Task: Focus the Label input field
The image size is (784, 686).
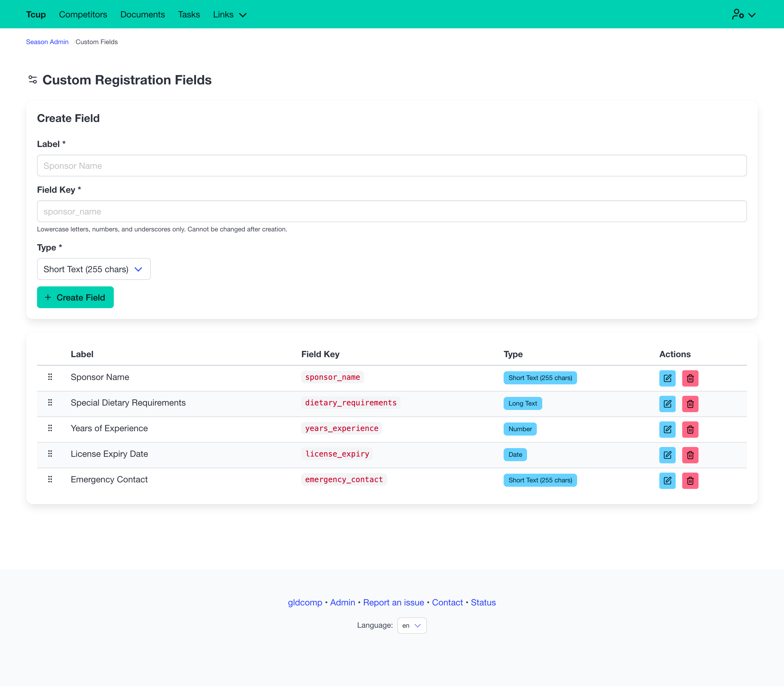Action: (392, 166)
